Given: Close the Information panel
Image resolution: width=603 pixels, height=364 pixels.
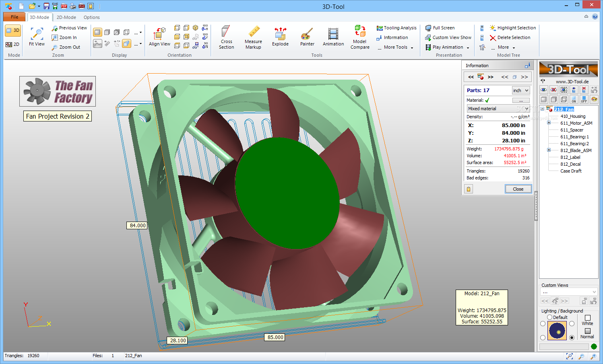Looking at the screenshot, I should [x=518, y=189].
